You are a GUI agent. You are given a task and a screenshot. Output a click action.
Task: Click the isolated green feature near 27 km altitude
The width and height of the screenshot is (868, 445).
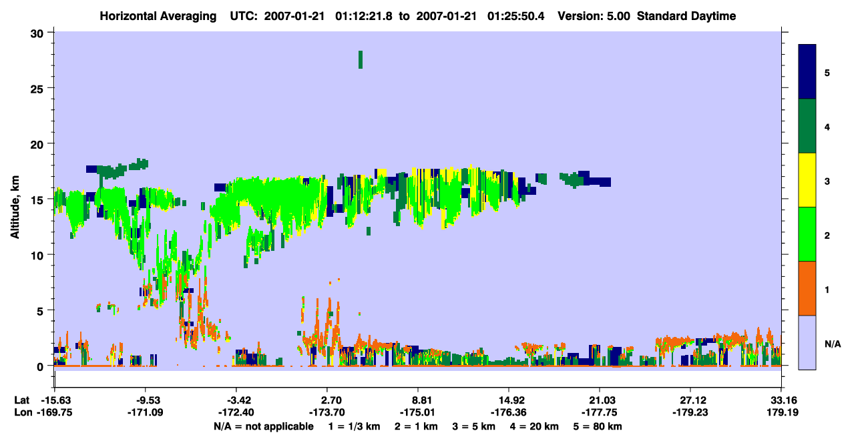pos(361,59)
